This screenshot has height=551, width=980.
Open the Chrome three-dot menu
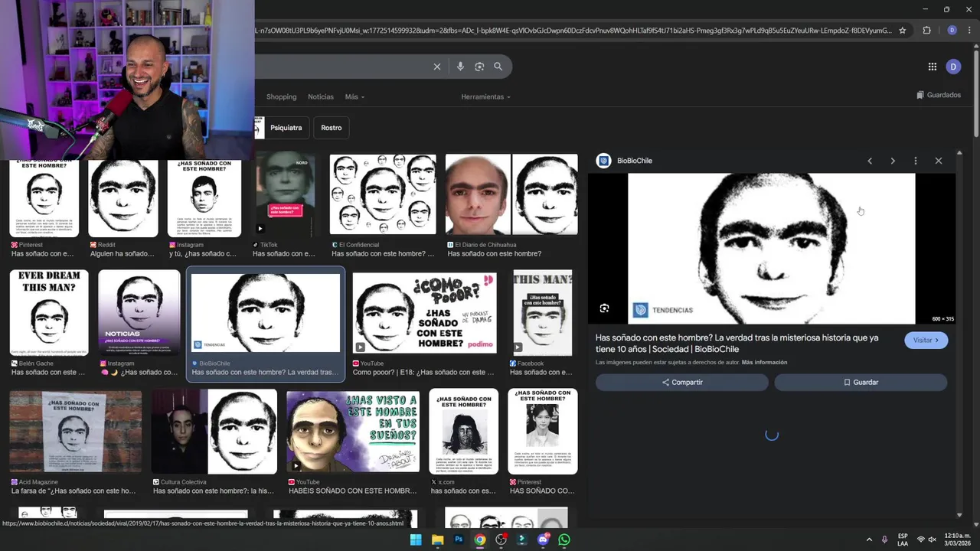click(x=969, y=31)
